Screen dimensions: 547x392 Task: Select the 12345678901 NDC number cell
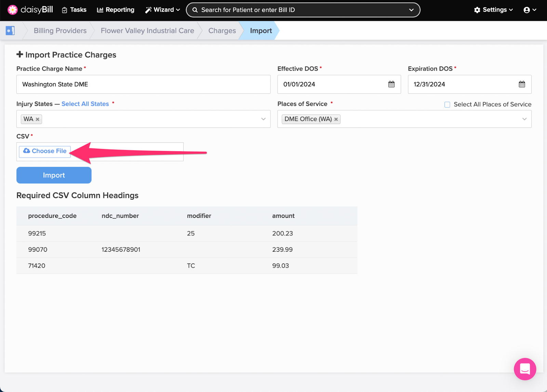tap(121, 250)
